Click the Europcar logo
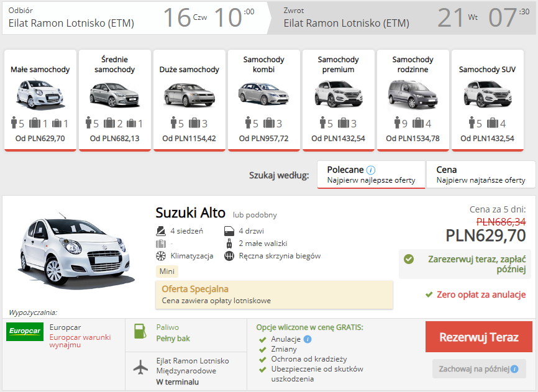Image resolution: width=538 pixels, height=392 pixels. click(25, 332)
